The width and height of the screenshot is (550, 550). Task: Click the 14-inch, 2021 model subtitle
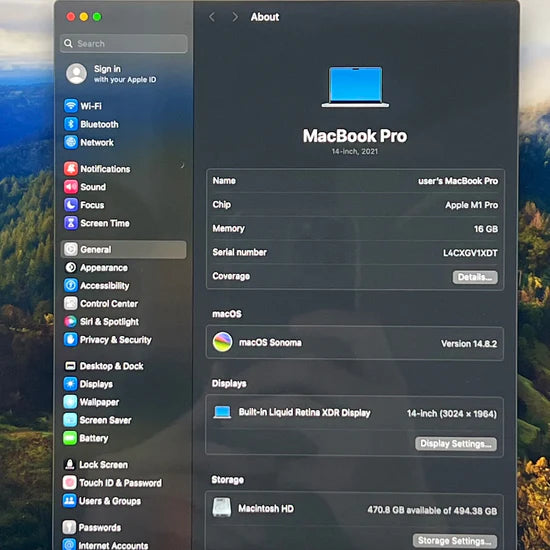coord(355,151)
